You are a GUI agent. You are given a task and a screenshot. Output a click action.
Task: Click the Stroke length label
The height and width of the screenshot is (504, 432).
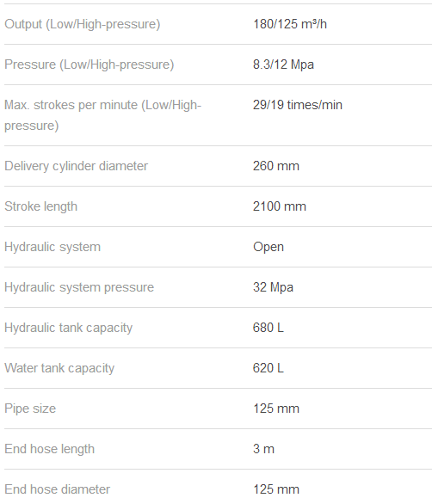click(x=40, y=206)
